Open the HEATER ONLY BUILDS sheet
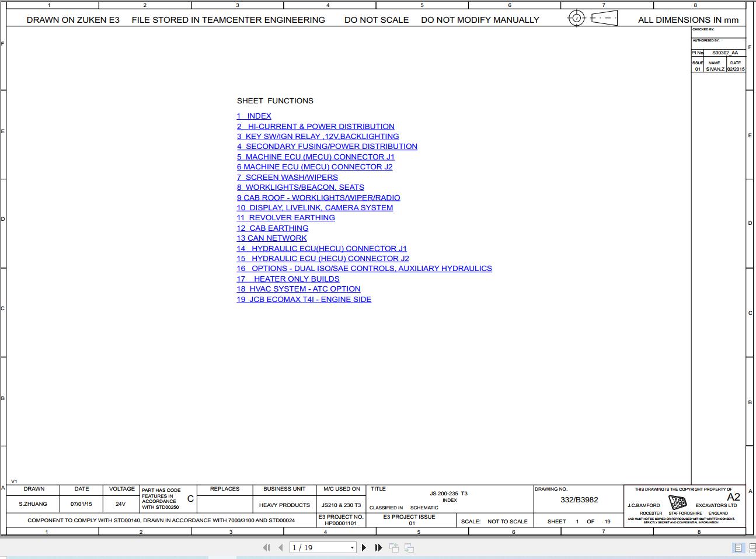Image resolution: width=756 pixels, height=559 pixels. click(x=288, y=279)
